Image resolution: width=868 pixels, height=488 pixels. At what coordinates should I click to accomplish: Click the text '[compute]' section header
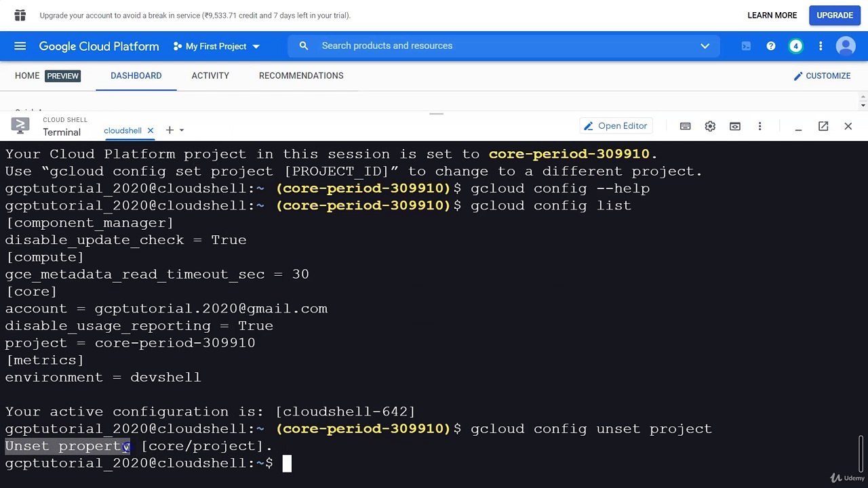point(45,257)
